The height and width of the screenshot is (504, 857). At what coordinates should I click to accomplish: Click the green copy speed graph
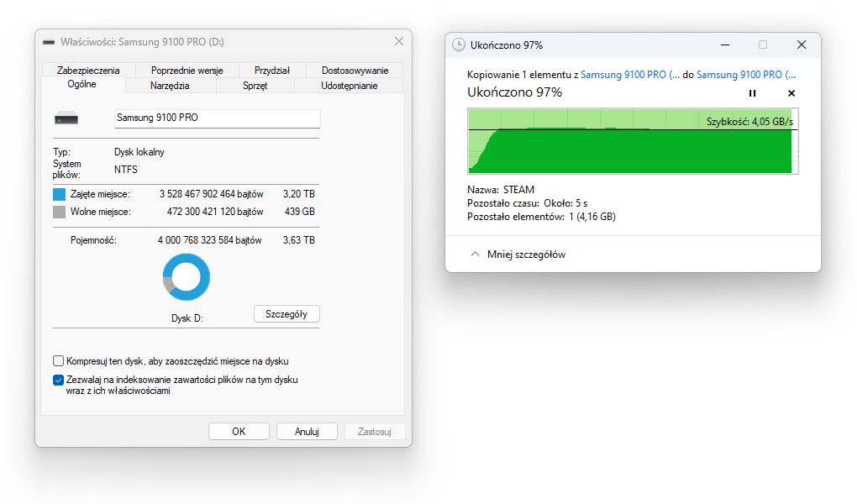(x=633, y=141)
